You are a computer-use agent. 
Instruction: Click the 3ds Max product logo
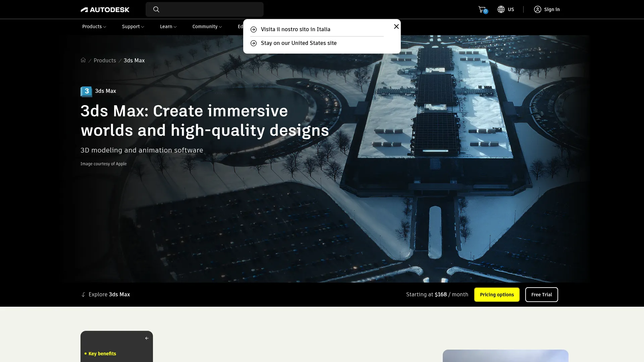[x=86, y=91]
